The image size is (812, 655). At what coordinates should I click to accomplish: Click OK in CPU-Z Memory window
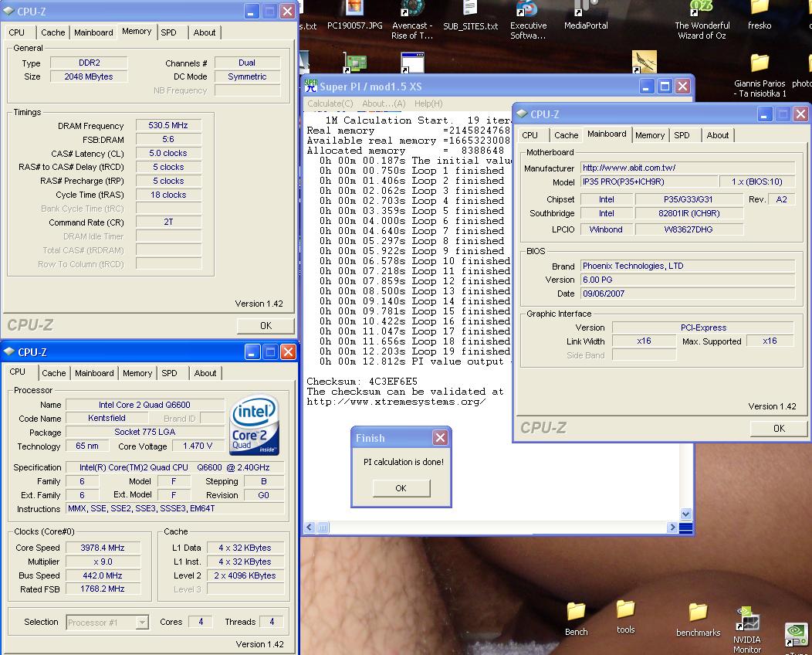point(266,325)
